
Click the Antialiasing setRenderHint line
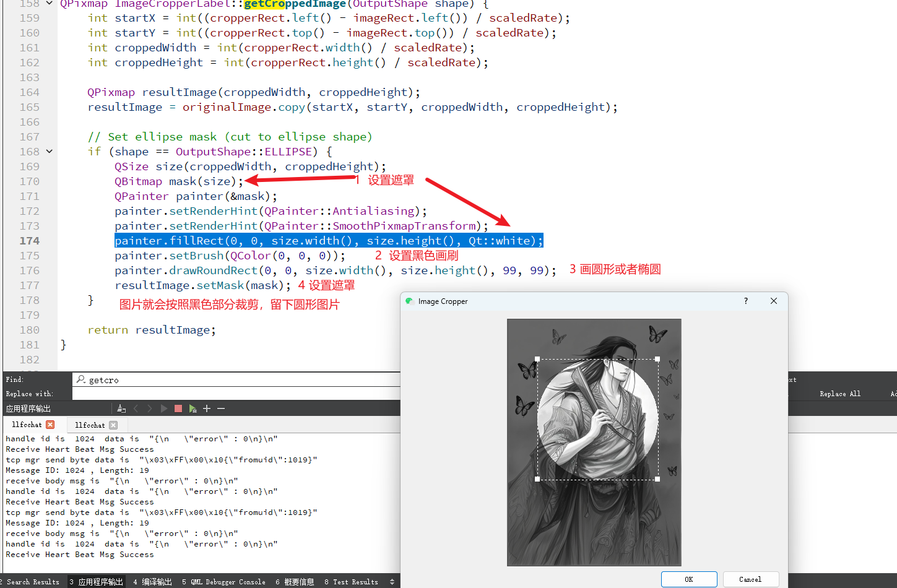tap(271, 211)
